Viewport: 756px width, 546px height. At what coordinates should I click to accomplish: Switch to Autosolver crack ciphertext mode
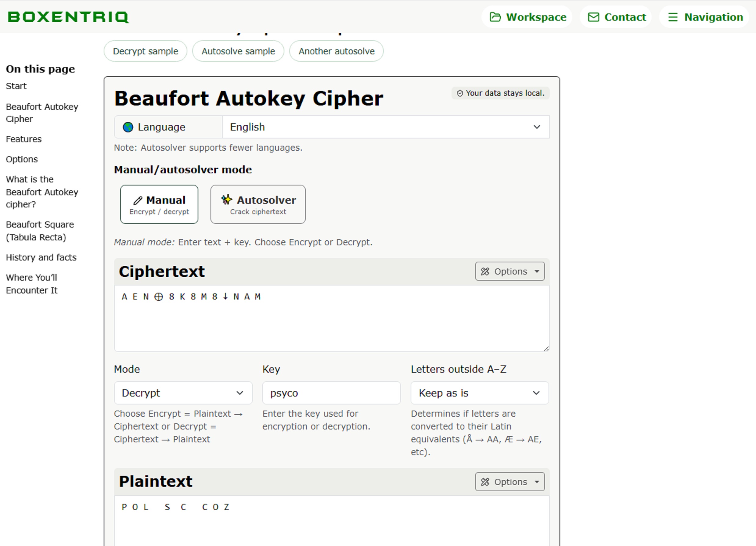point(258,204)
